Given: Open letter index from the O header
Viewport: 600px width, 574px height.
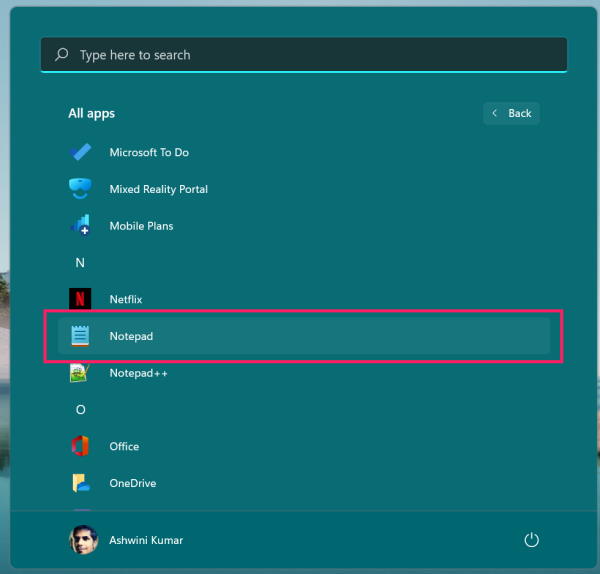Looking at the screenshot, I should [80, 409].
